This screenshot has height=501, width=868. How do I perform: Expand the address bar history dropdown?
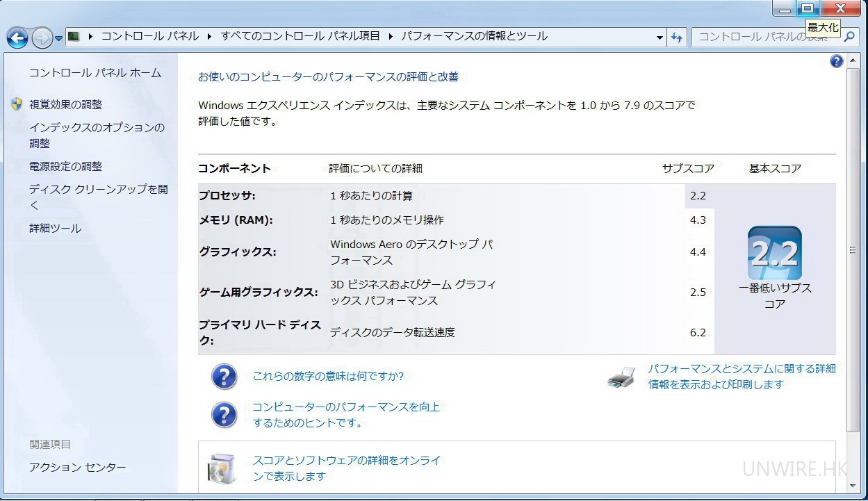[x=659, y=38]
